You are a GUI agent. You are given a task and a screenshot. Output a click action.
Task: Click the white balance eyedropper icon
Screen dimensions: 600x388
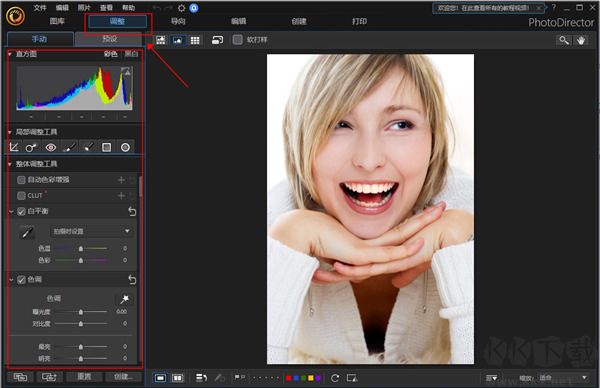[27, 232]
